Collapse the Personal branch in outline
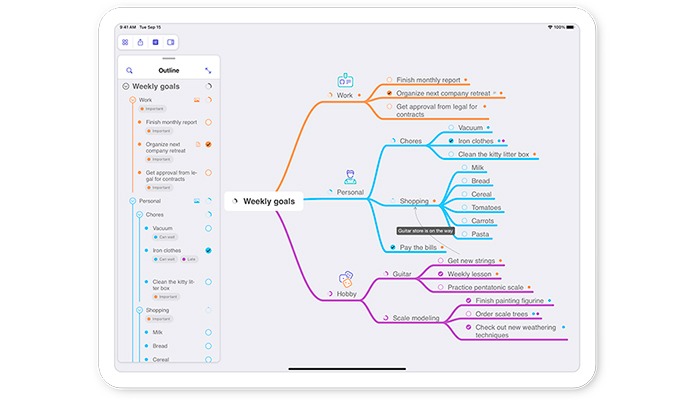The width and height of the screenshot is (700, 400). click(x=133, y=201)
